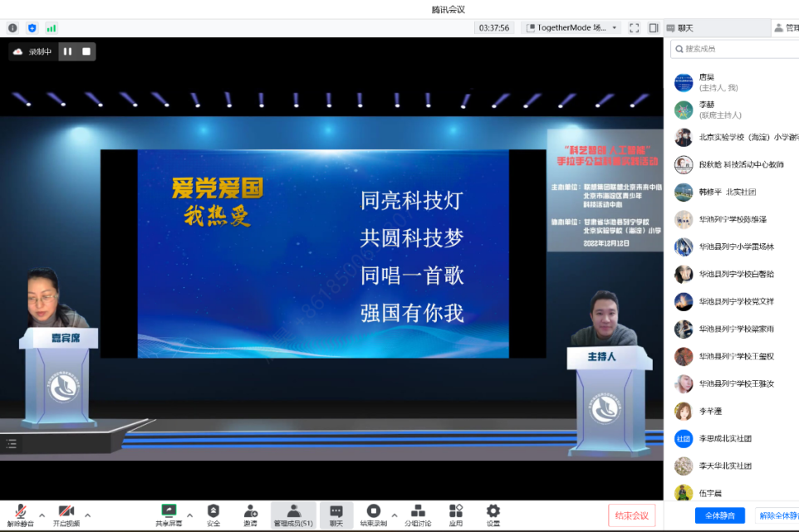Click 唐昊 host avatar
Image resolution: width=799 pixels, height=532 pixels.
(x=684, y=82)
